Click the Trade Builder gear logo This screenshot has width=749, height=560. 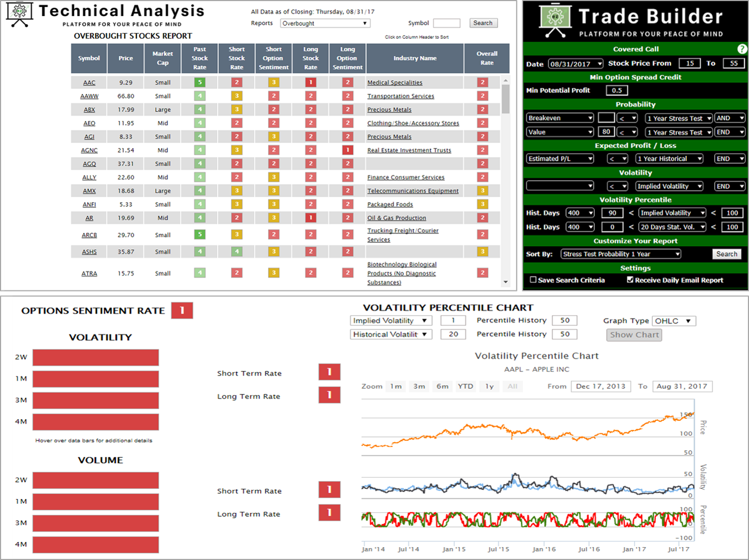pyautogui.click(x=555, y=20)
